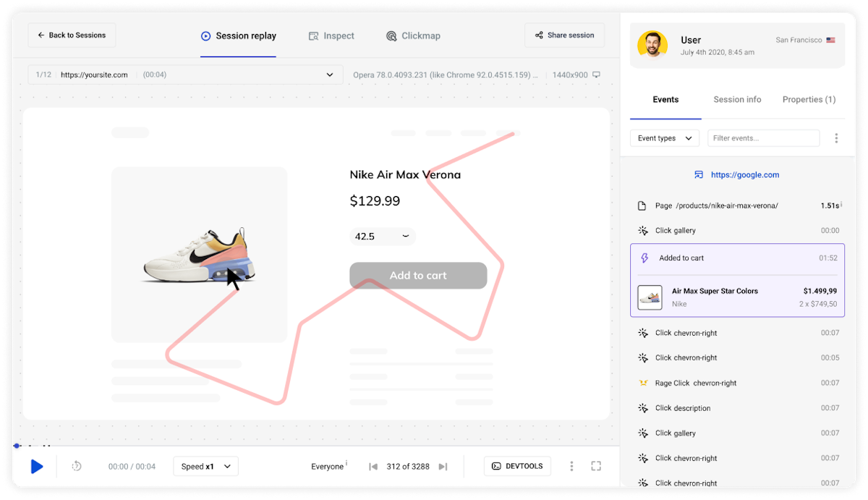868x500 pixels.
Task: Click Add to cart button in replay
Action: [418, 276]
